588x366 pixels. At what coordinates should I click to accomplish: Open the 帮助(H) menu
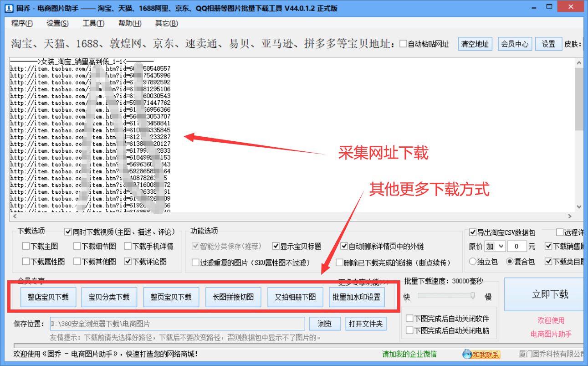click(x=129, y=23)
